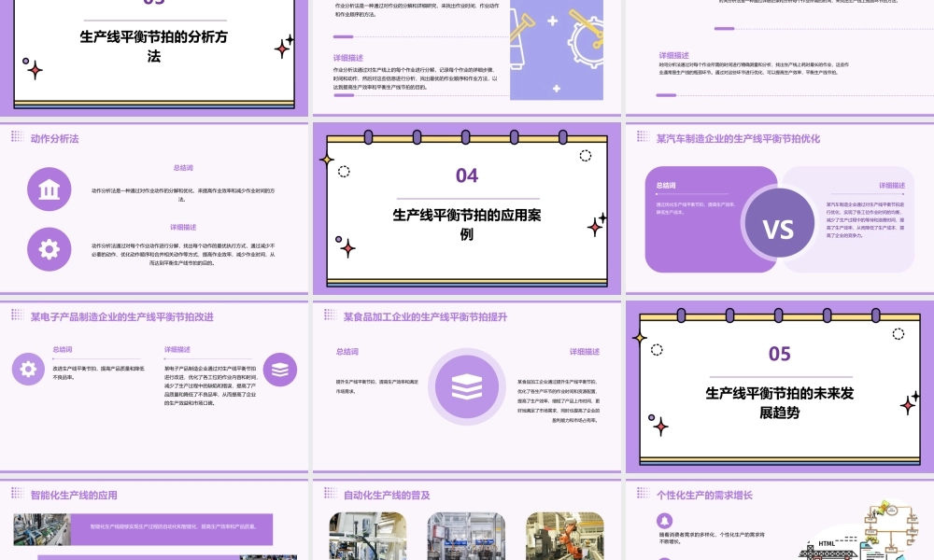Click 详细描述 heading in 动作分析法 slide
The image size is (934, 560).
tap(183, 228)
